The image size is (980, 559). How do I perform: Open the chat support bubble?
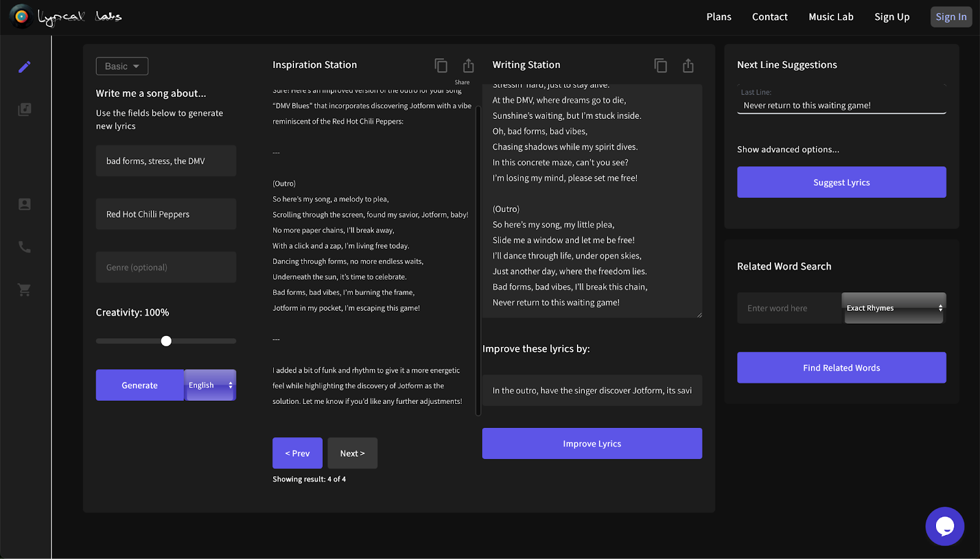tap(944, 526)
